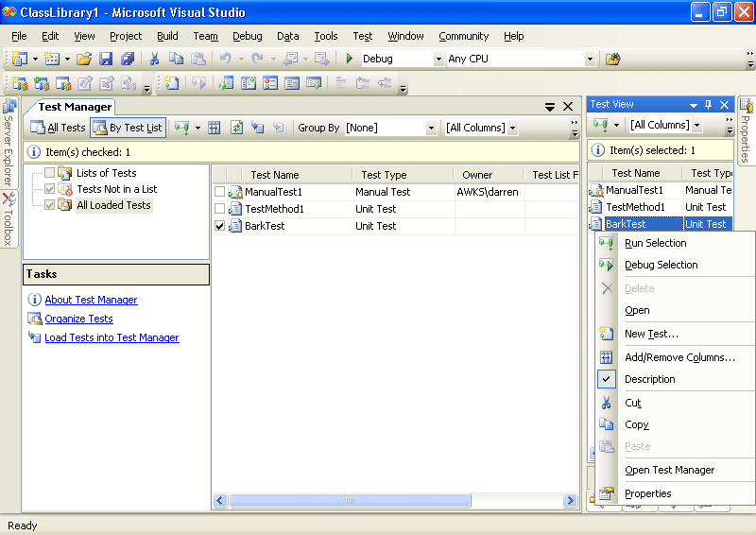Click the Cut scissors icon in main toolbar

(x=154, y=59)
